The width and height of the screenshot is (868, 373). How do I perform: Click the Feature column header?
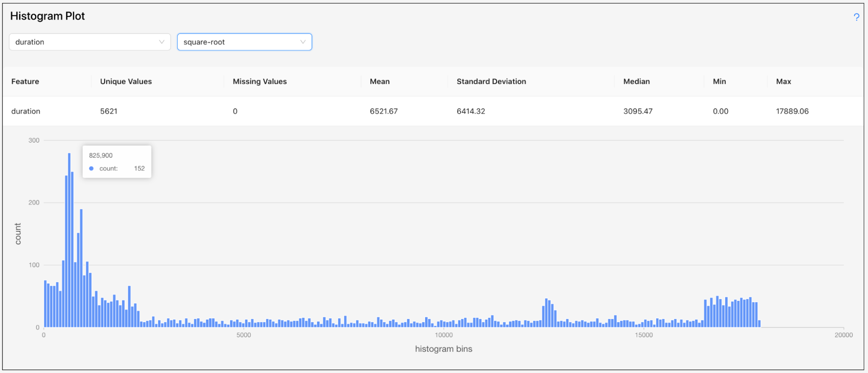25,81
